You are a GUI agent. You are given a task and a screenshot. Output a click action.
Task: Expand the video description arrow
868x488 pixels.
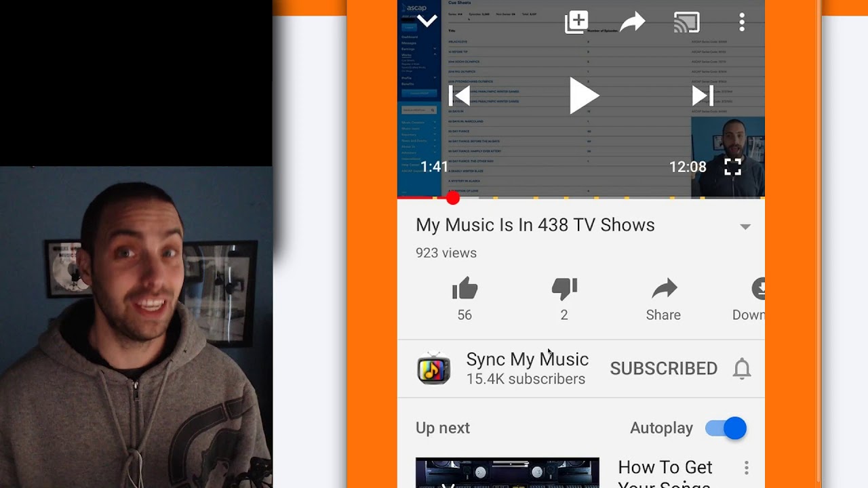point(745,226)
